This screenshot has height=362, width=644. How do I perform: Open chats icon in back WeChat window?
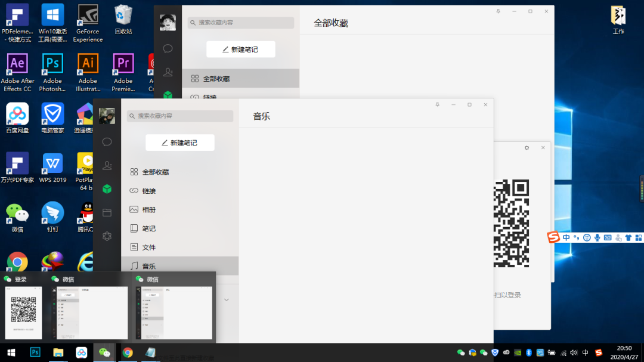pos(168,48)
